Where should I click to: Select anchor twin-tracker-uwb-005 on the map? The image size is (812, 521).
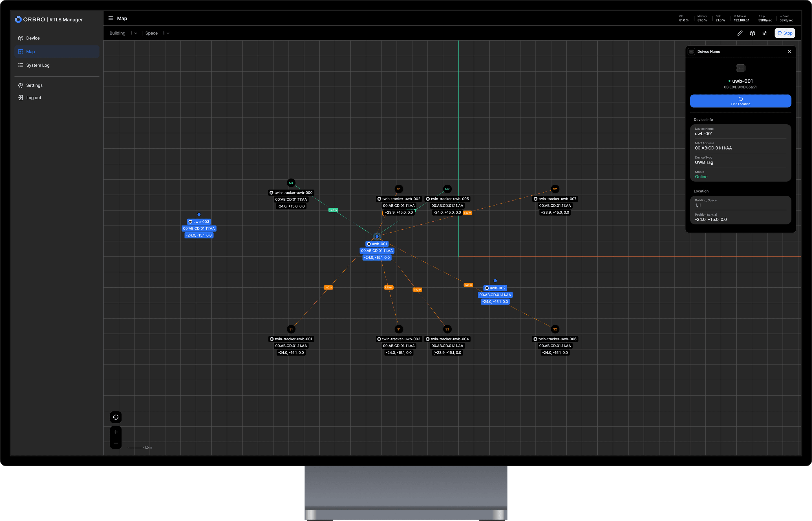[x=447, y=198]
